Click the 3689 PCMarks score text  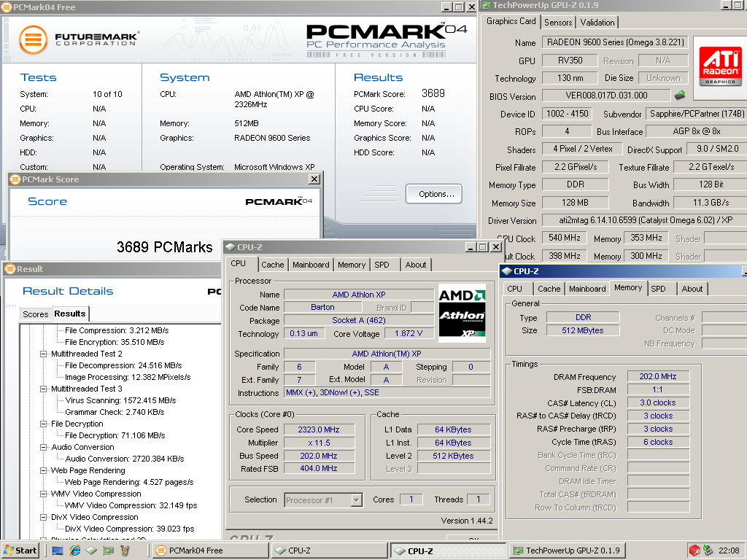pyautogui.click(x=164, y=246)
